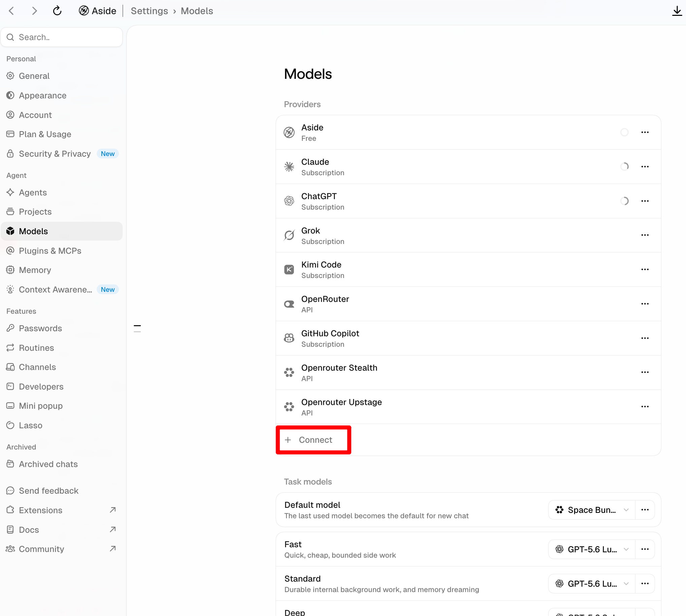Open the Community external link
The height and width of the screenshot is (616, 686).
click(x=62, y=549)
